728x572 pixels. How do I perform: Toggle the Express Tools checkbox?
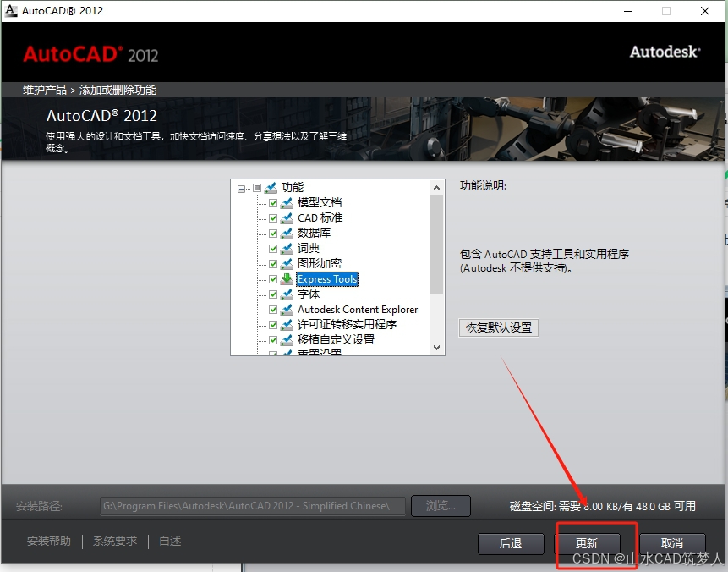tap(273, 279)
